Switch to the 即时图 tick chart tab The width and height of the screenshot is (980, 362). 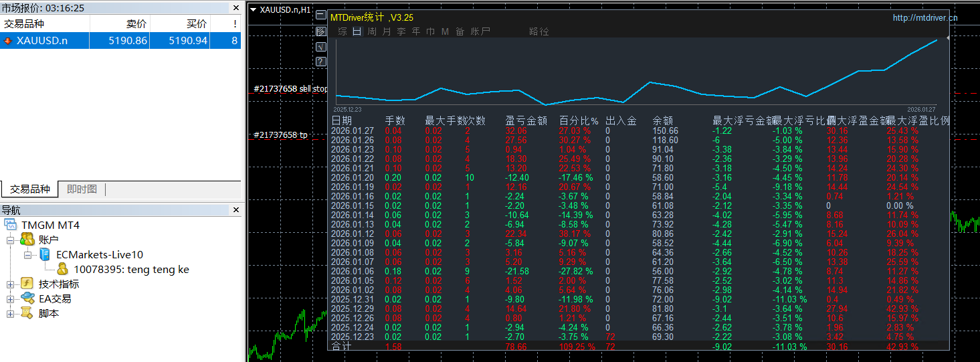pos(82,189)
